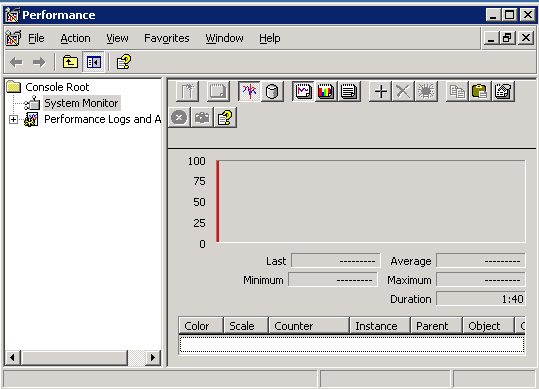Image resolution: width=539 pixels, height=389 pixels.
Task: Click the Highlight counter icon
Action: (x=426, y=91)
